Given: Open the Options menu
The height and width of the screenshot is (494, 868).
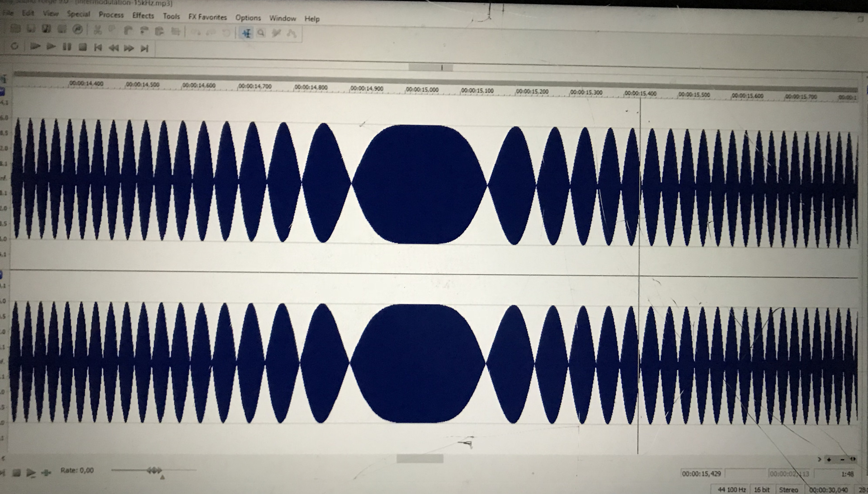Looking at the screenshot, I should (248, 18).
